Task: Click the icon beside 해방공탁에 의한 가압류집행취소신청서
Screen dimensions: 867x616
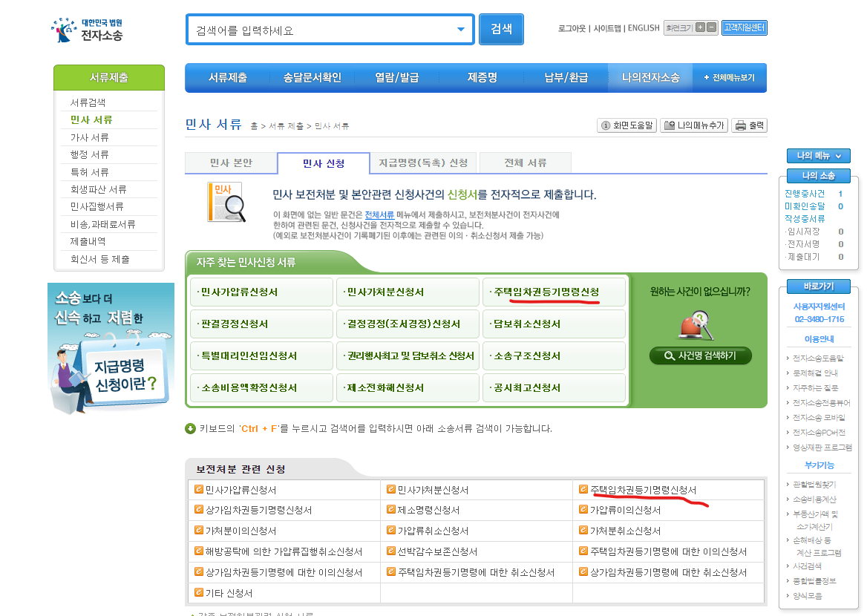Action: pos(198,551)
